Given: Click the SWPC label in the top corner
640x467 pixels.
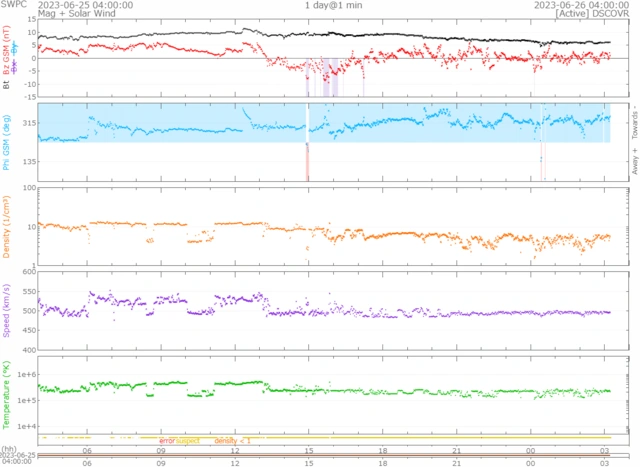Looking at the screenshot, I should [x=16, y=5].
